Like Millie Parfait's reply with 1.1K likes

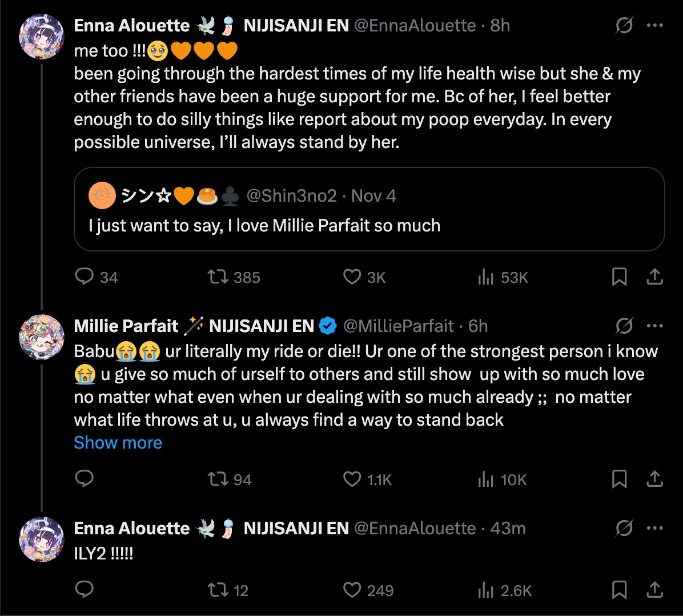(x=352, y=479)
